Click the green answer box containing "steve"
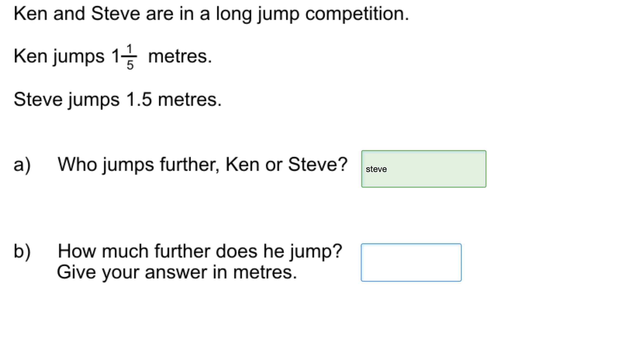 pos(423,169)
